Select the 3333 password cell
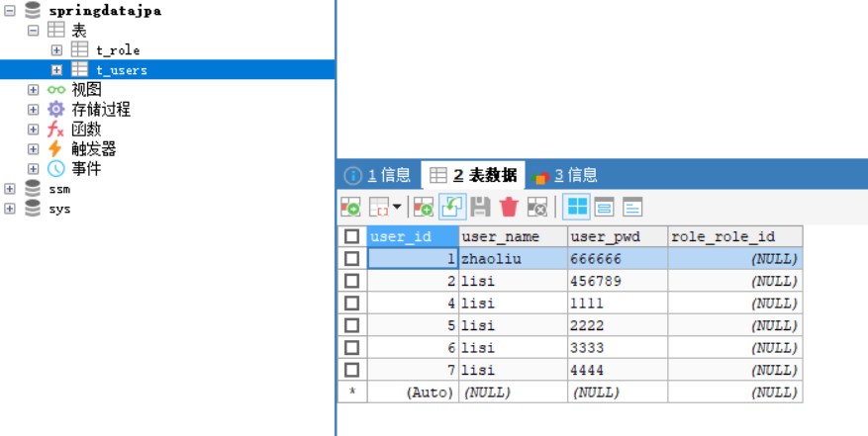Viewport: 868px width, 436px height. click(618, 347)
